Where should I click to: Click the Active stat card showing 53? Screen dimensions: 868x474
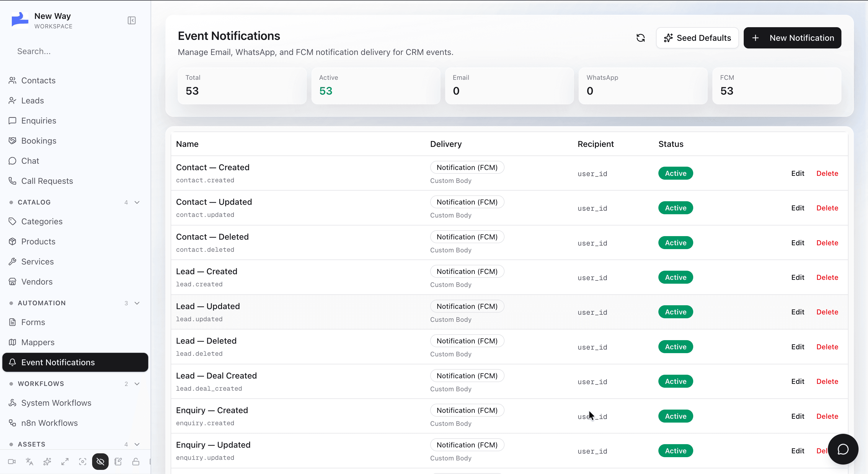[375, 86]
